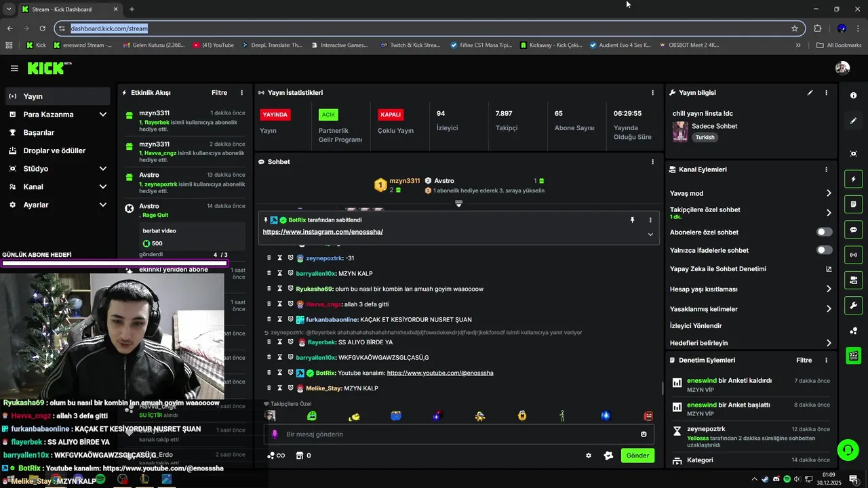Click the surprised yellow face emote
The height and width of the screenshot is (488, 868).
click(x=522, y=416)
